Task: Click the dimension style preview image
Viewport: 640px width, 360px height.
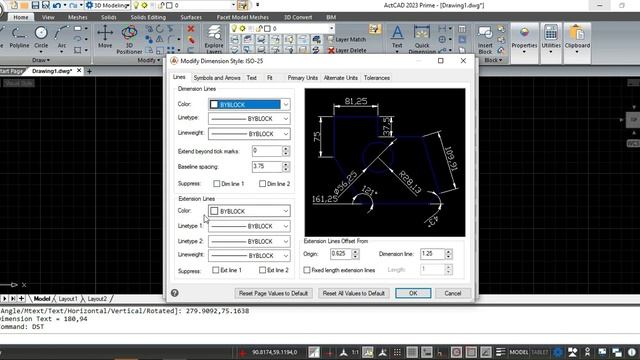Action: tap(385, 162)
